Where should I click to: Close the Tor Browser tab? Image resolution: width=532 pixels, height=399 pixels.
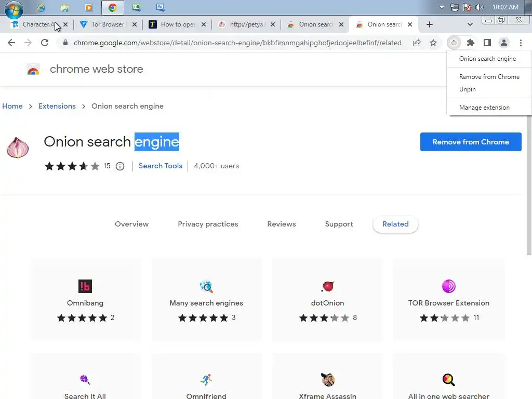(135, 24)
